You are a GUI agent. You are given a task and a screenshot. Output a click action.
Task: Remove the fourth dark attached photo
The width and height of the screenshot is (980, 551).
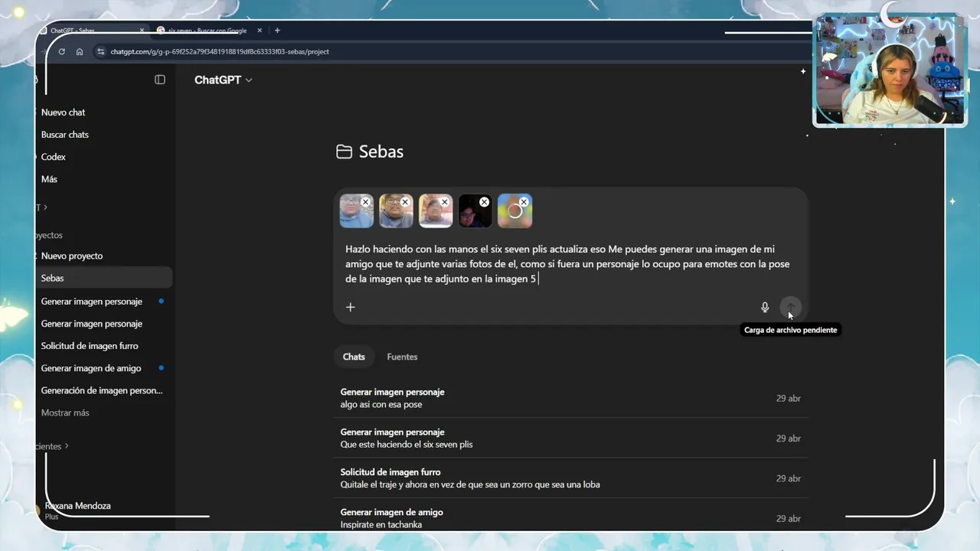pyautogui.click(x=484, y=202)
